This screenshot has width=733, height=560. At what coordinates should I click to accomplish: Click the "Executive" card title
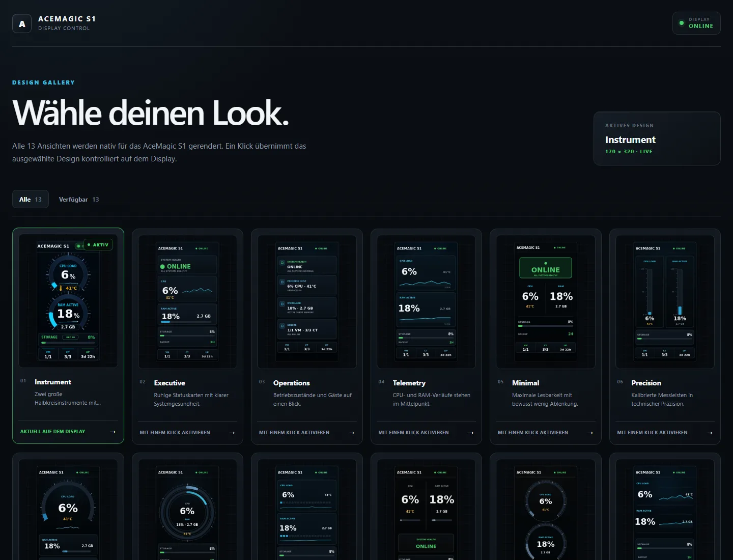170,383
